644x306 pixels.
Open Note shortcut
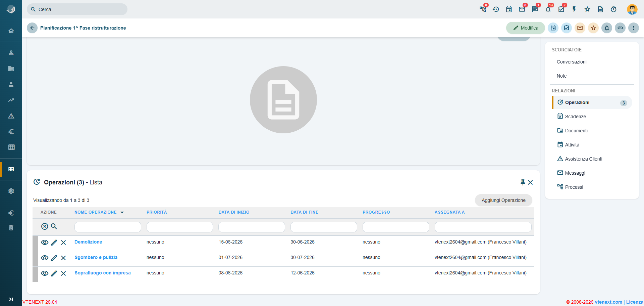tap(561, 76)
